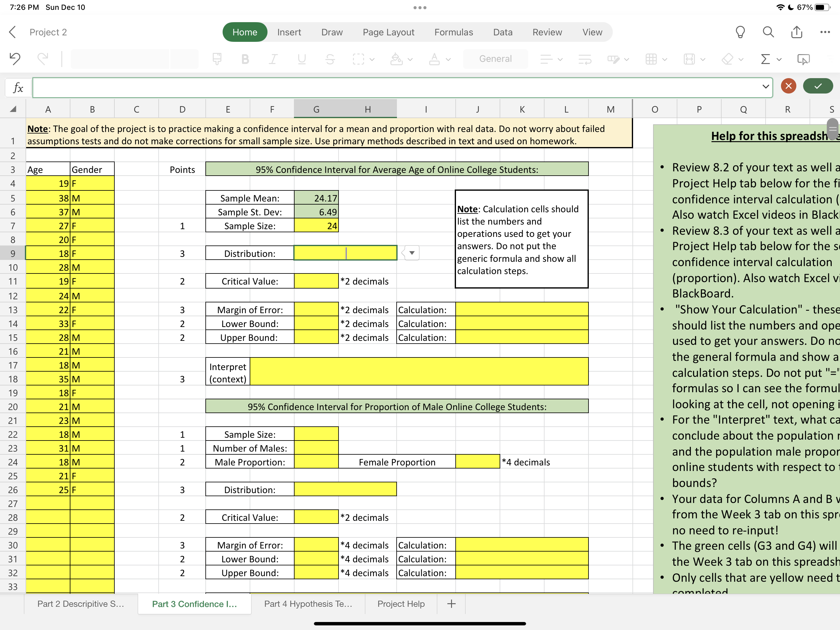Viewport: 840px width, 630px height.
Task: Click the fx formula input field
Action: [380, 87]
